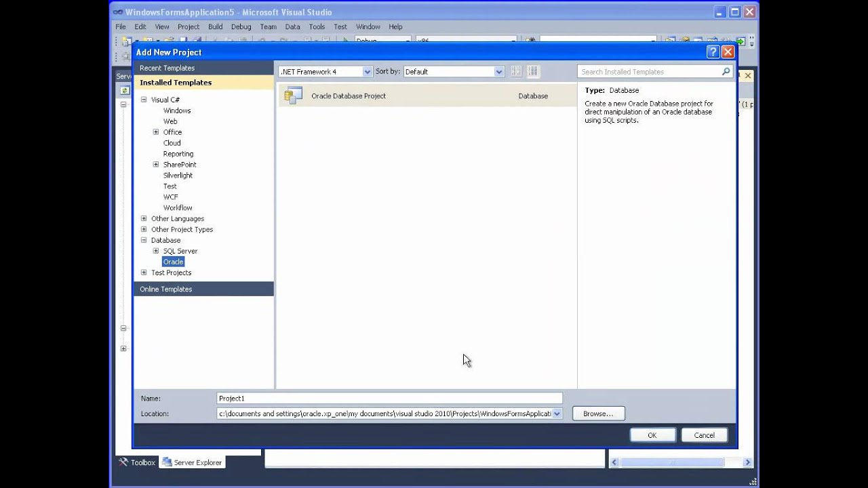Open the Team menu
The width and height of the screenshot is (868, 488).
tap(269, 26)
